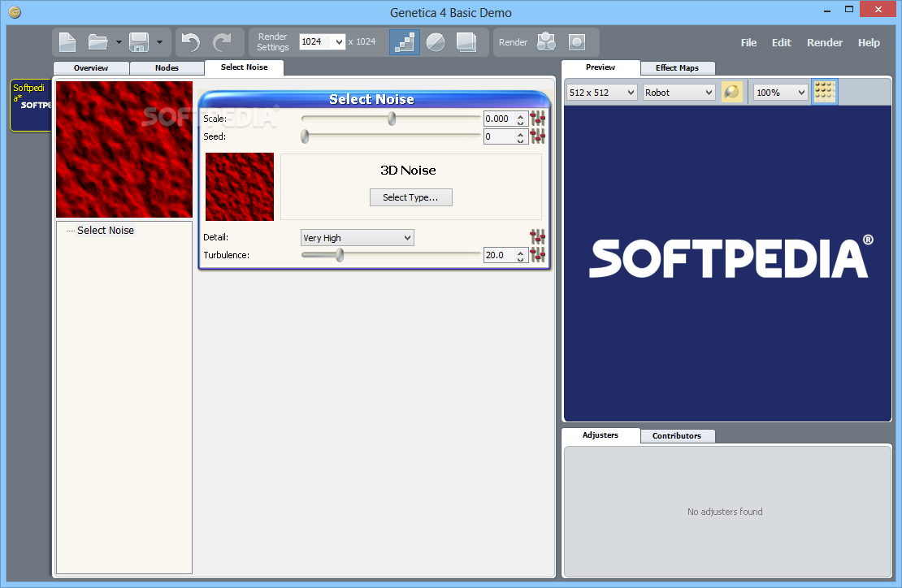Click the Turbulence slider handle
This screenshot has width=902, height=588.
[340, 255]
